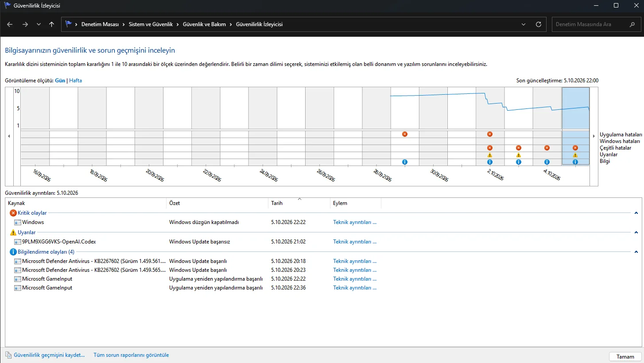
Task: Open Teknik ayrıntıları for the OpenAI.Codex warning
Action: click(x=355, y=242)
